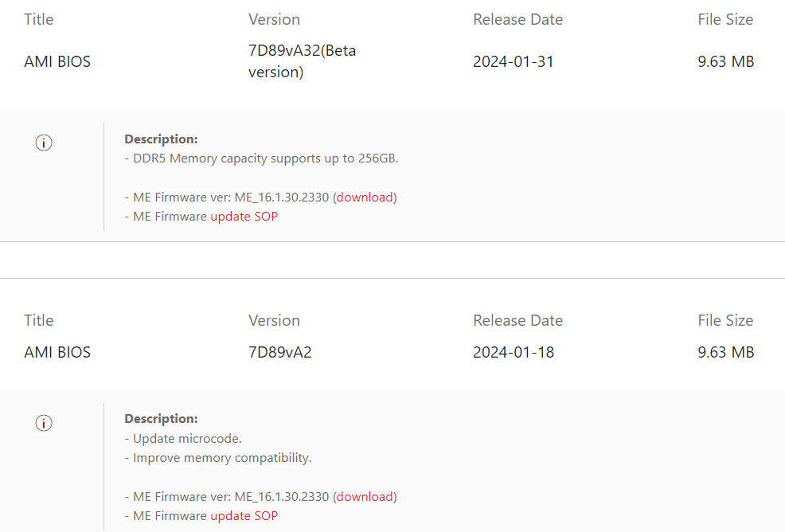Click info icon for 7D89vA2 BIOS
Image resolution: width=785 pixels, height=532 pixels.
click(44, 423)
